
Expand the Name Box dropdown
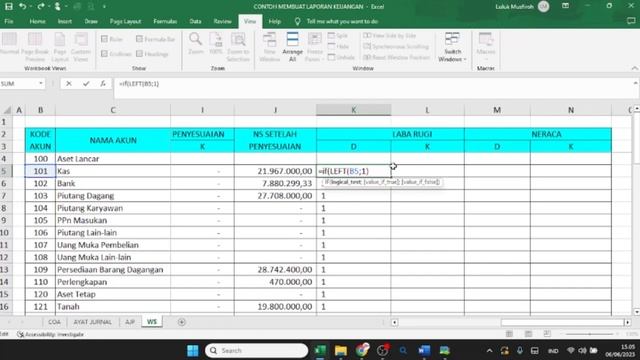(41, 84)
